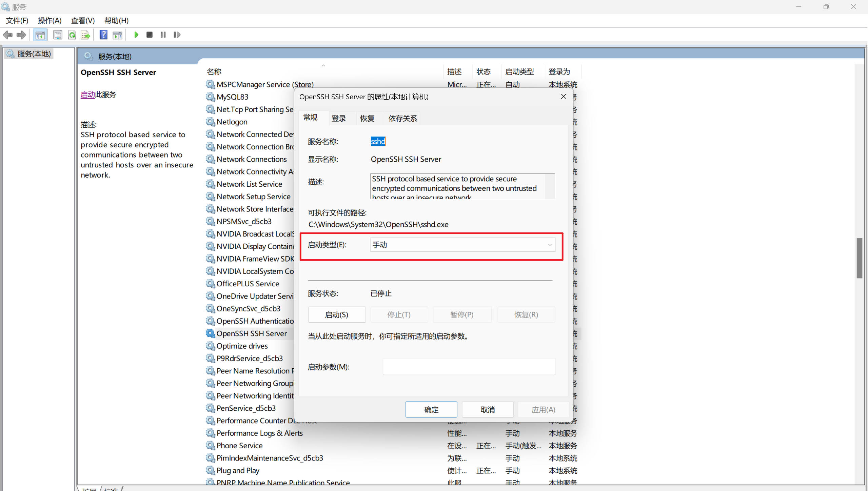Click the Back arrow toolbar icon

click(x=7, y=35)
